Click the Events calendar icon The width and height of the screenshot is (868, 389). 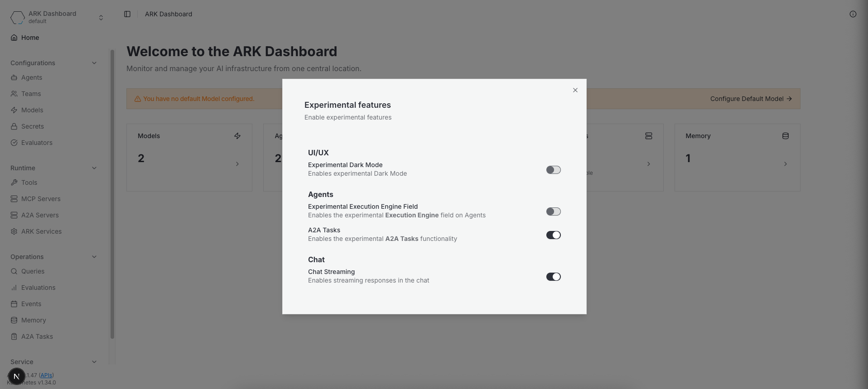click(x=14, y=304)
